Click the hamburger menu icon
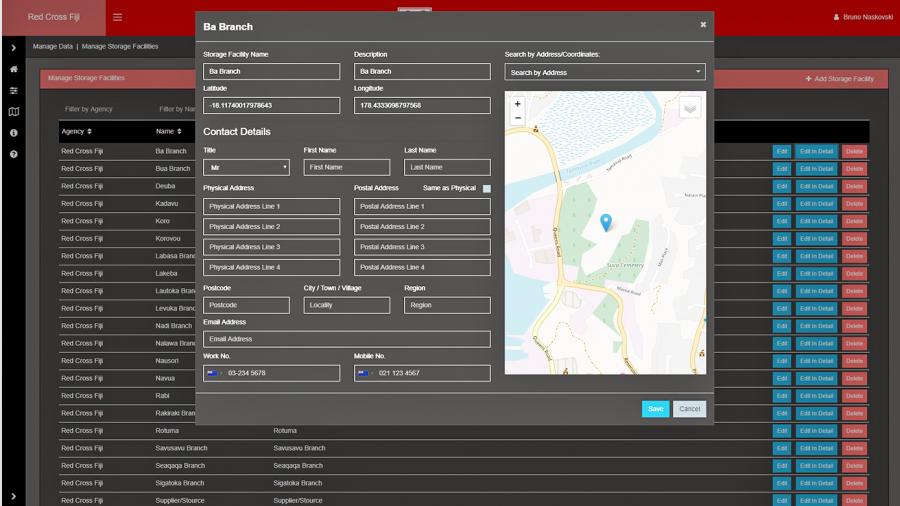The width and height of the screenshot is (900, 506). (117, 17)
